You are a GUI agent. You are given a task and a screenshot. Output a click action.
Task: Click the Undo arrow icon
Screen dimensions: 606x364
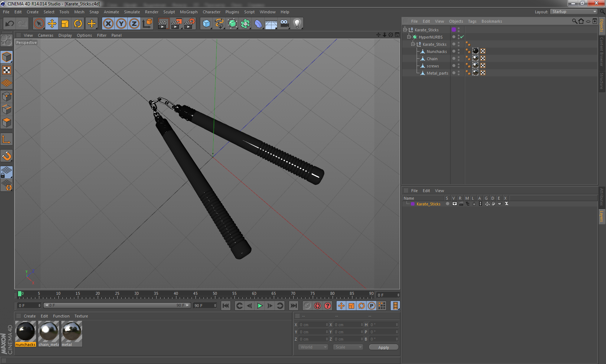tap(10, 24)
